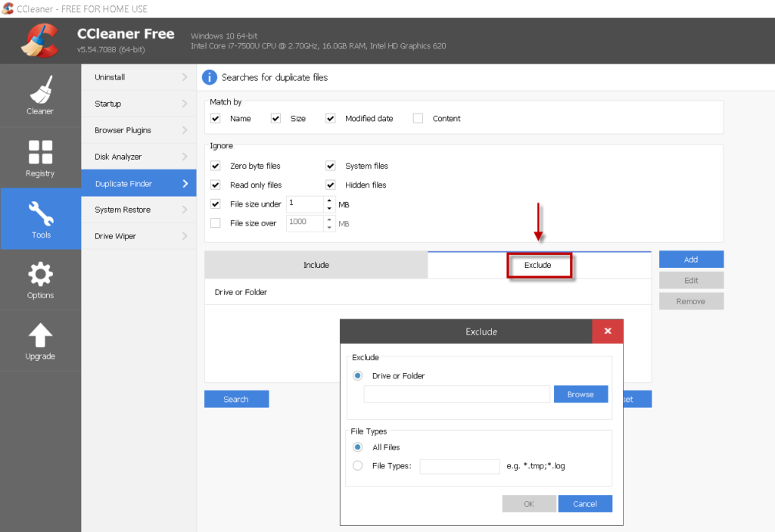The image size is (775, 532).
Task: Click the Add button
Action: [691, 260]
